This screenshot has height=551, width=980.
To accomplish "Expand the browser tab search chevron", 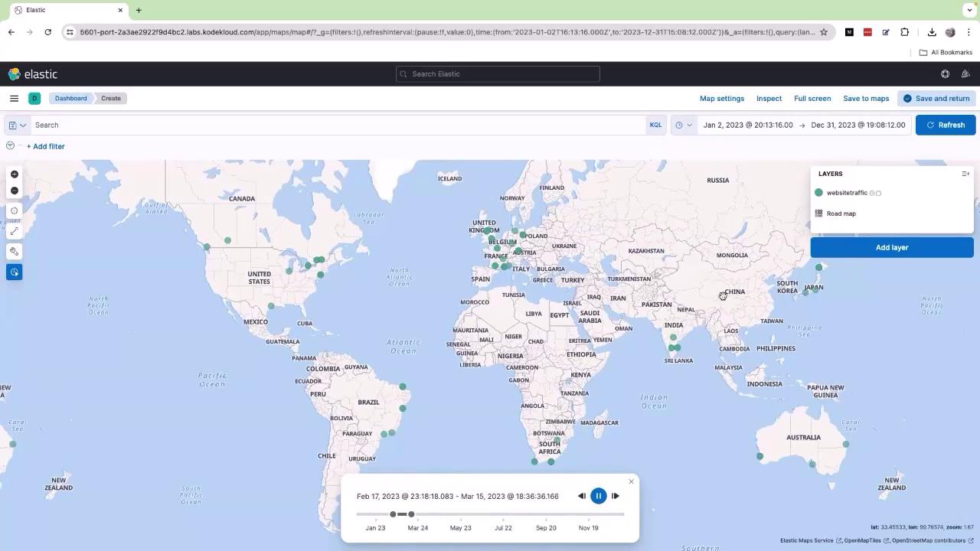I will point(969,10).
